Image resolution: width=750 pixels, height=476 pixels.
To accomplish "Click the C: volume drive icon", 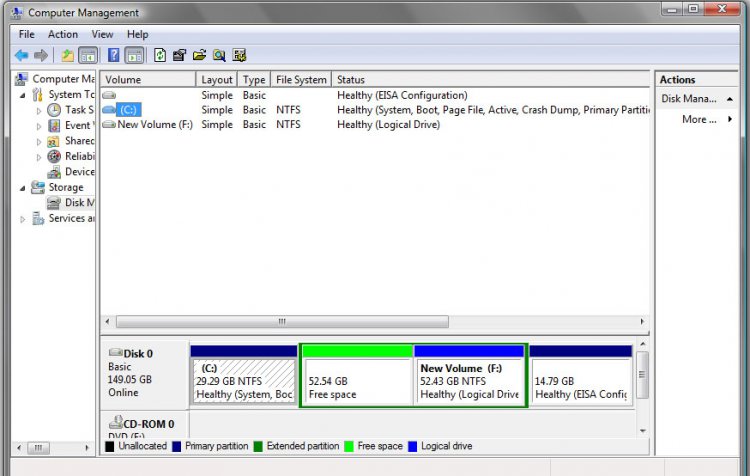I will click(x=109, y=110).
